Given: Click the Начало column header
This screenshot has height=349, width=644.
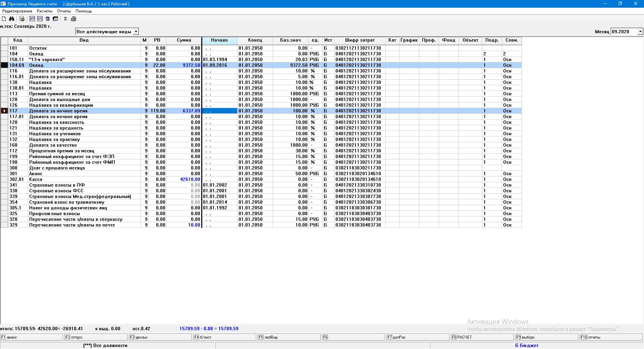Looking at the screenshot, I should tap(219, 40).
